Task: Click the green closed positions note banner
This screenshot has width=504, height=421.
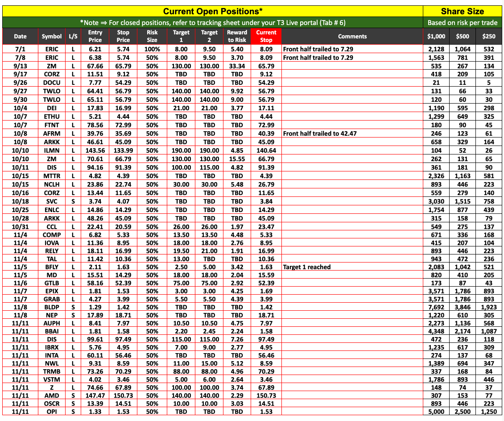Action: (213, 23)
